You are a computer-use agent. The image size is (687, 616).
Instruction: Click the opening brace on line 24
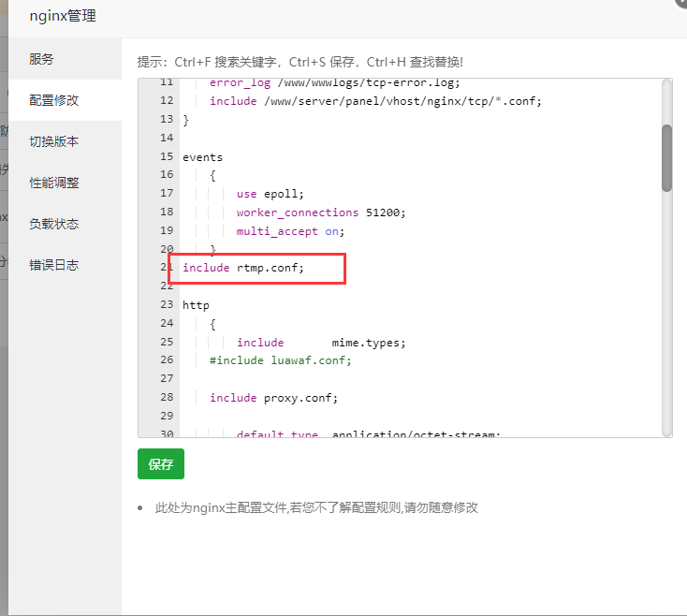pos(212,324)
